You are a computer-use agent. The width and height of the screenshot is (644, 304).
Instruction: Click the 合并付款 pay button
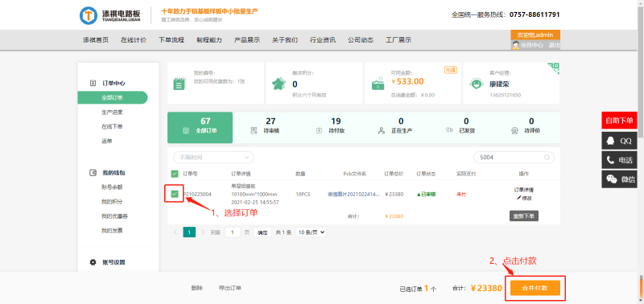pyautogui.click(x=535, y=288)
